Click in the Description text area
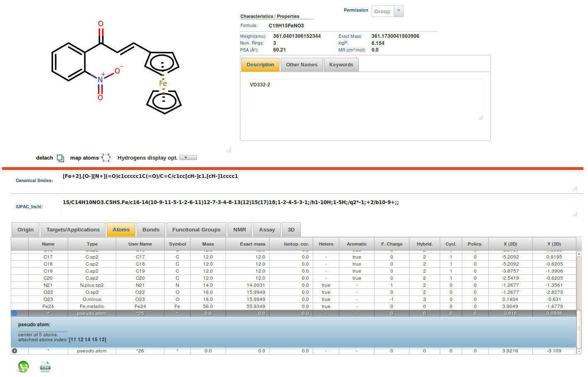 point(365,99)
